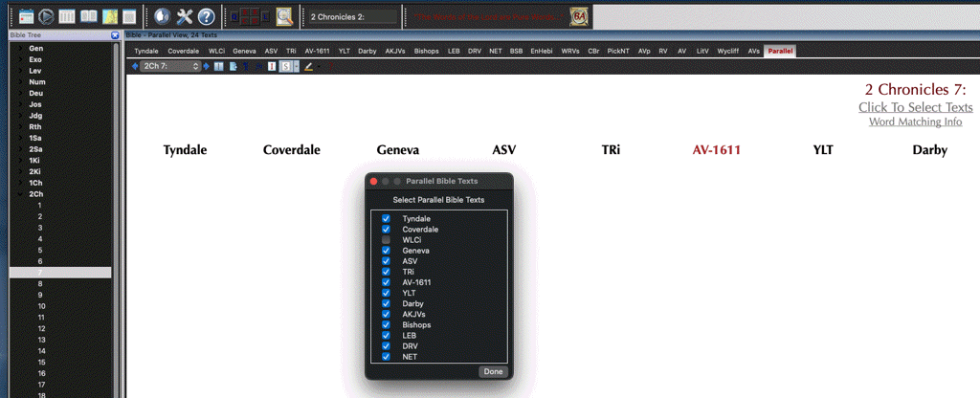This screenshot has height=398, width=980.
Task: Click the play button icon in the top toolbar
Action: [x=46, y=16]
